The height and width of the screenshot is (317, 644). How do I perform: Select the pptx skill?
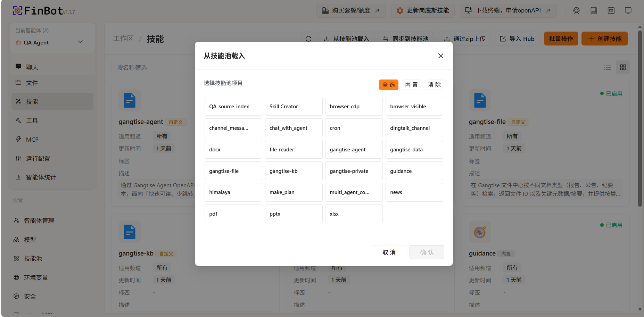294,214
